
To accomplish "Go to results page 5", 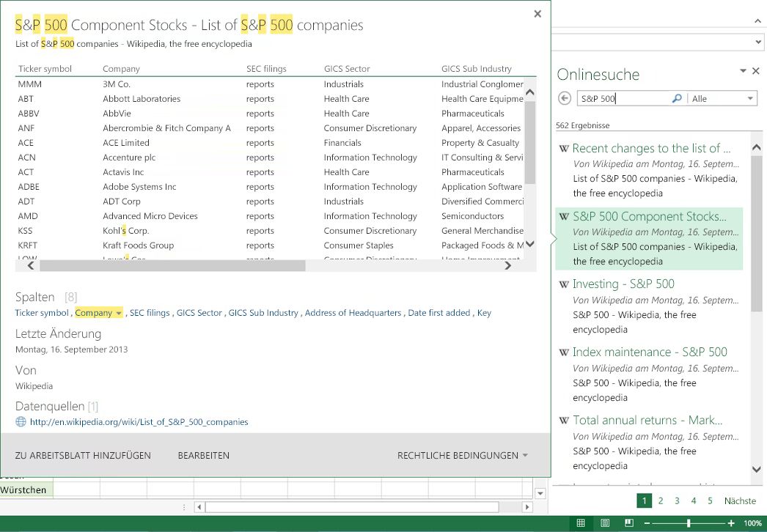I will pyautogui.click(x=710, y=500).
